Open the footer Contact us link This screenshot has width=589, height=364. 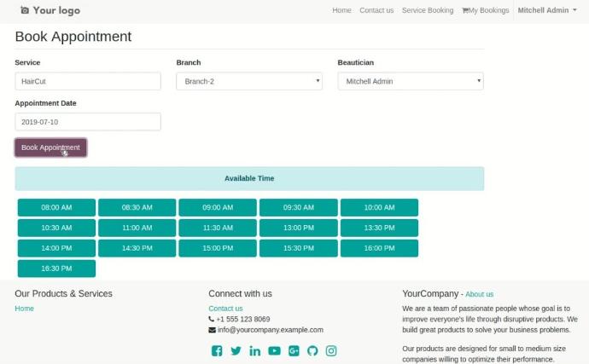(225, 309)
